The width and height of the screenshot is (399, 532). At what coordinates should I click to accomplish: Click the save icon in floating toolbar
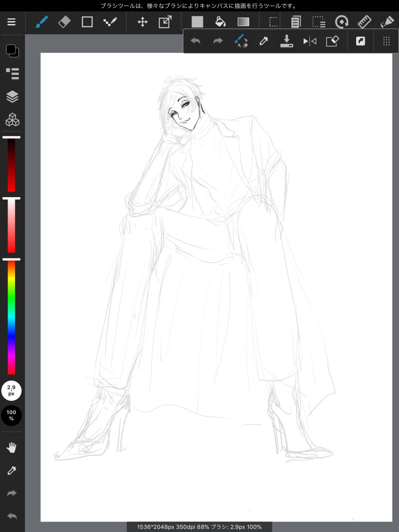tap(287, 41)
